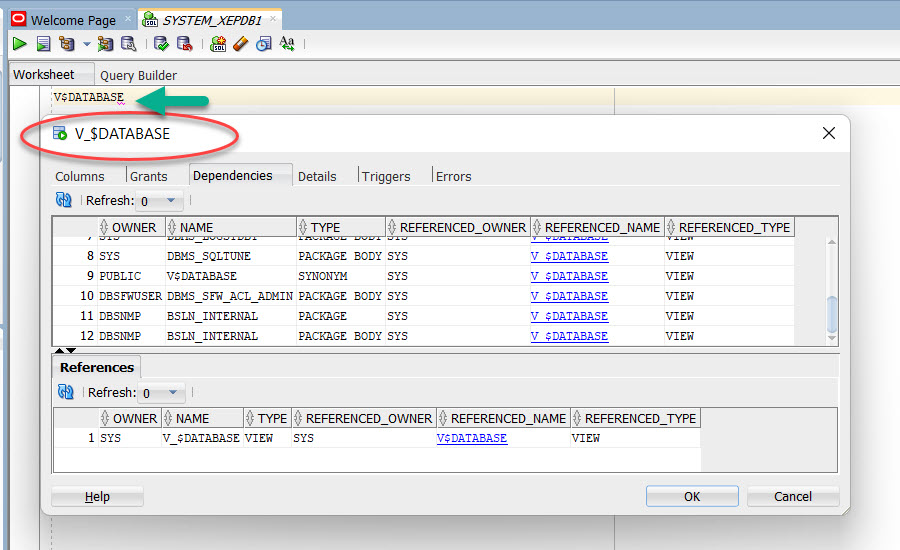
Task: Open SQL History from the toolbar
Action: pos(263,44)
